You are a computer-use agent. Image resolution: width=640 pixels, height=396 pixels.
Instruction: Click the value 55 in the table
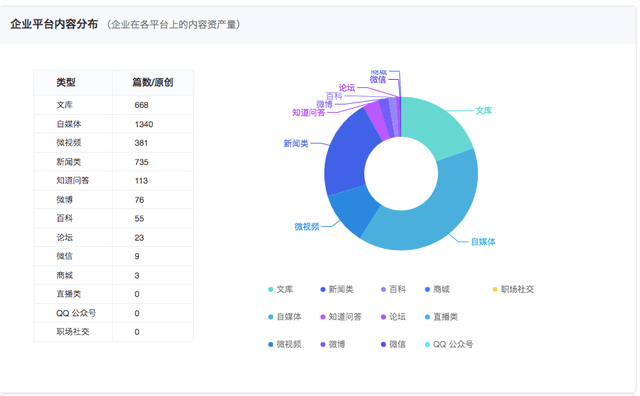(x=139, y=219)
